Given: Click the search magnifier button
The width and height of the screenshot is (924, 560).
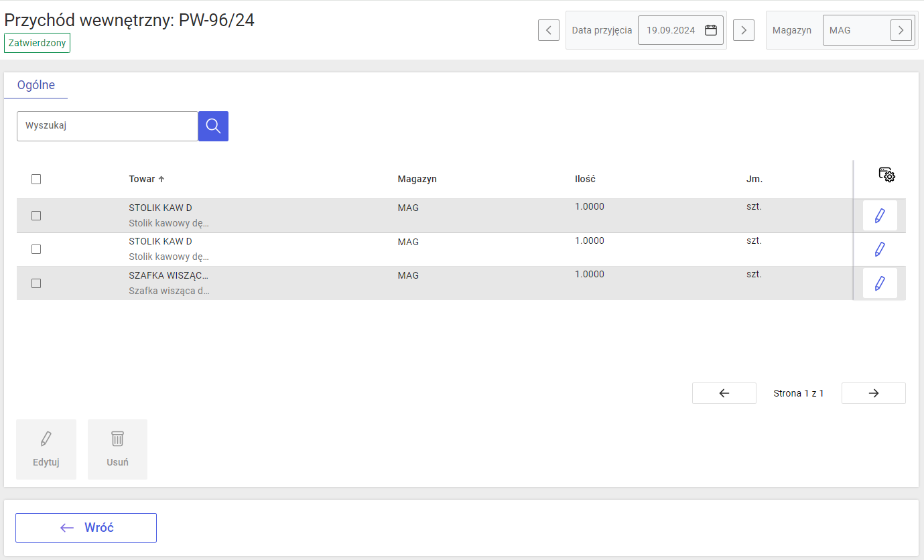Looking at the screenshot, I should pos(213,126).
